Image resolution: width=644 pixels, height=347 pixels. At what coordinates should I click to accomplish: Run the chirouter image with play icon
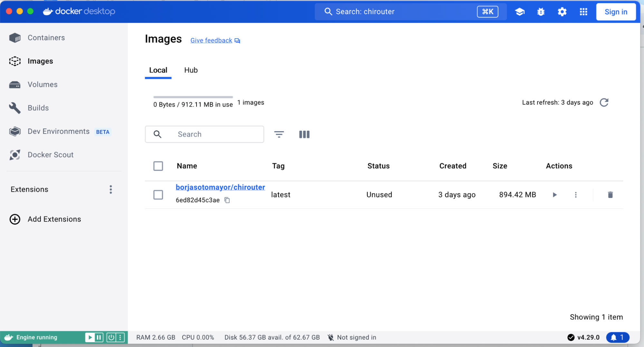click(x=555, y=195)
